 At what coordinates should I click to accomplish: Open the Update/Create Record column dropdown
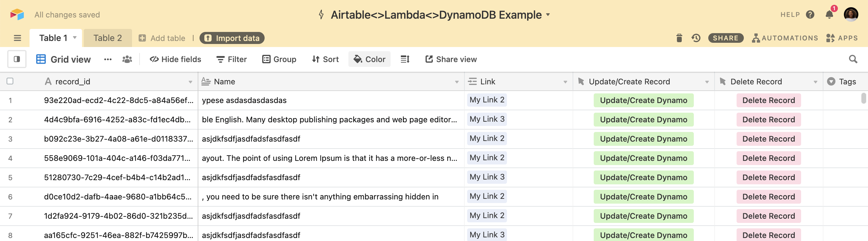pyautogui.click(x=706, y=82)
